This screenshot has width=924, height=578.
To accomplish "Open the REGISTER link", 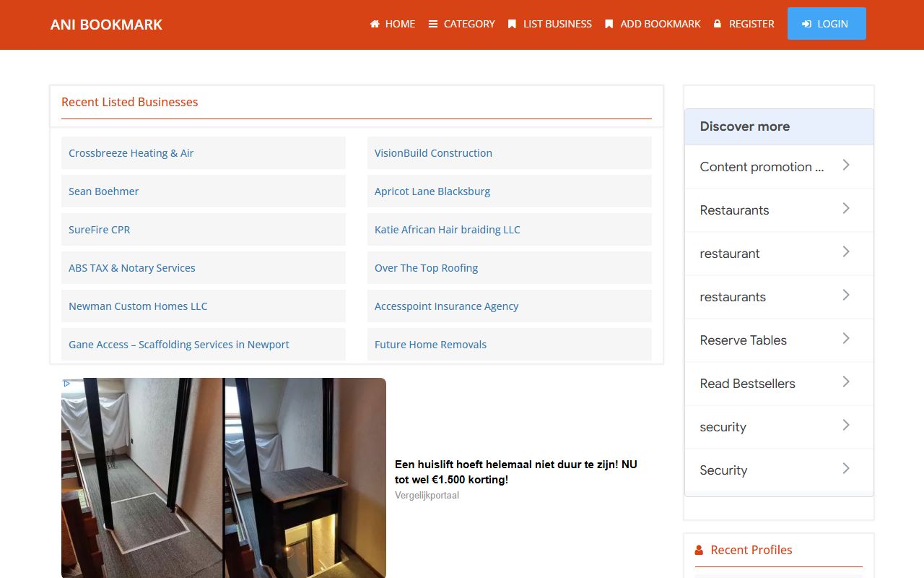I will tap(744, 24).
